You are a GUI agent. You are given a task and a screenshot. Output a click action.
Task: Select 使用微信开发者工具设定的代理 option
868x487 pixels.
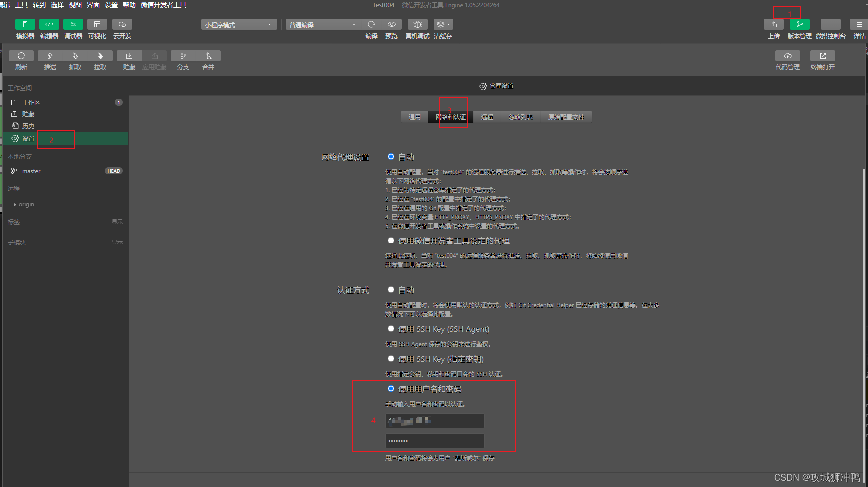click(x=391, y=241)
